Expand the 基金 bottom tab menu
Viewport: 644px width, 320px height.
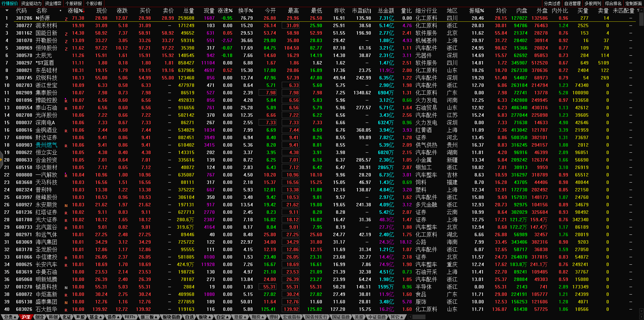[95, 317]
